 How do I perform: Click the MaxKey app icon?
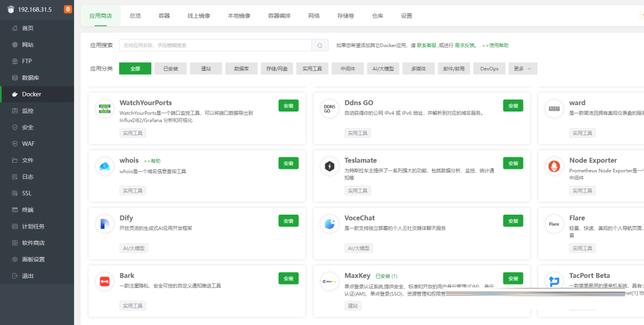(x=329, y=281)
